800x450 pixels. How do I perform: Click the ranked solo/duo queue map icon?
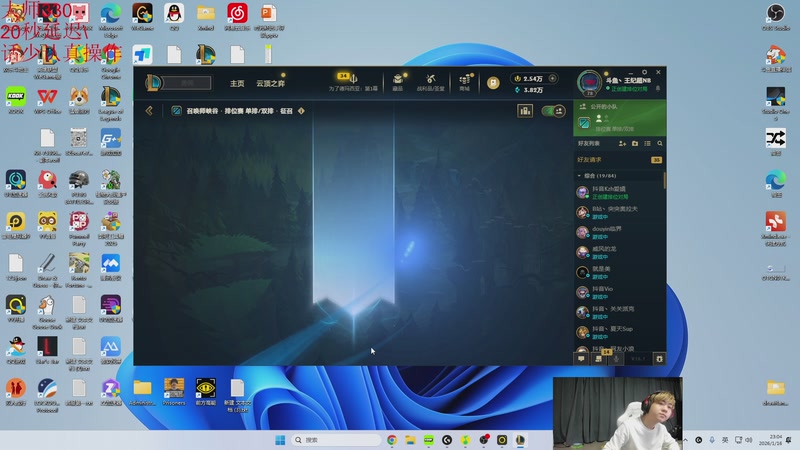point(176,111)
